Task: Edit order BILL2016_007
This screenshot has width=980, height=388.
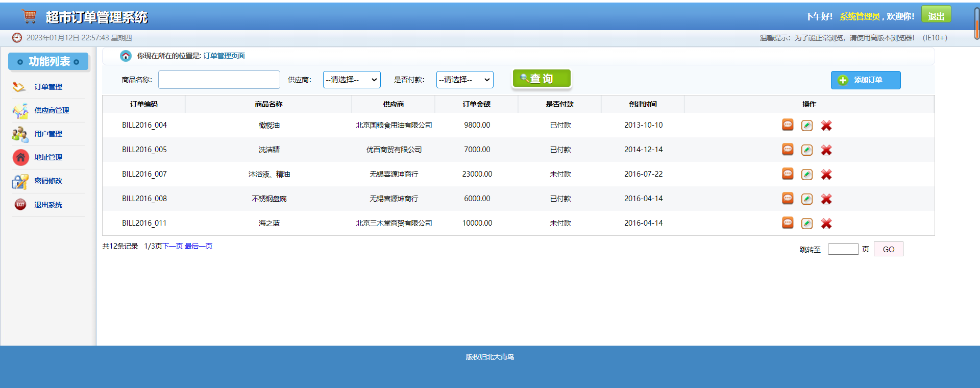Action: coord(807,175)
